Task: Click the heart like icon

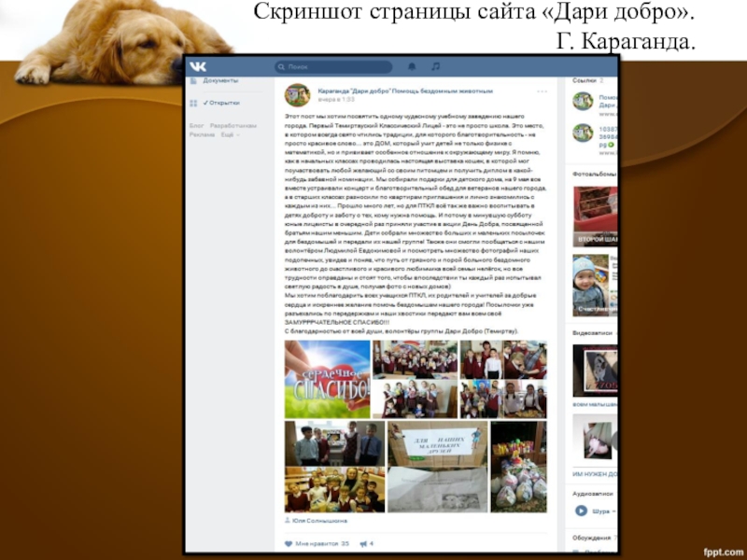Action: click(289, 543)
